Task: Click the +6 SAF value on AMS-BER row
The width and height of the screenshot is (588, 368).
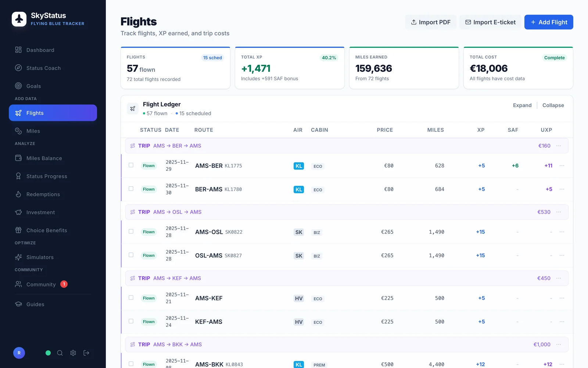Action: coord(515,166)
